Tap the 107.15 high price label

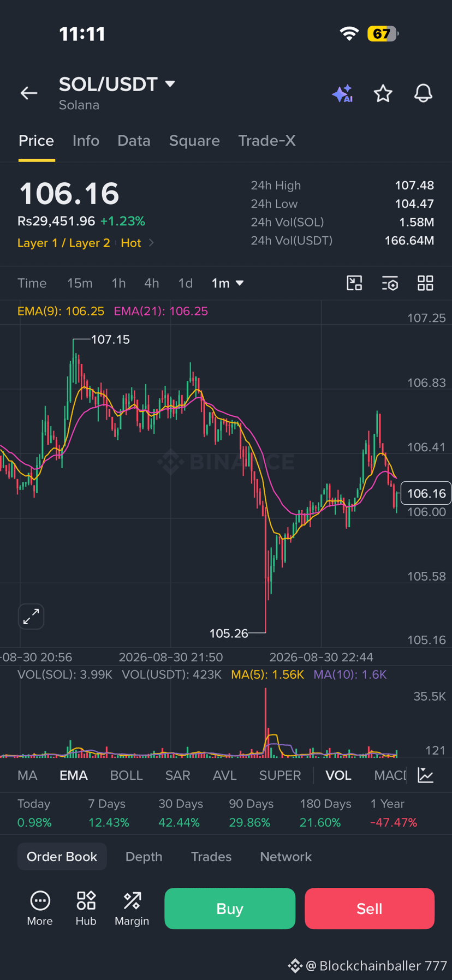(x=110, y=339)
